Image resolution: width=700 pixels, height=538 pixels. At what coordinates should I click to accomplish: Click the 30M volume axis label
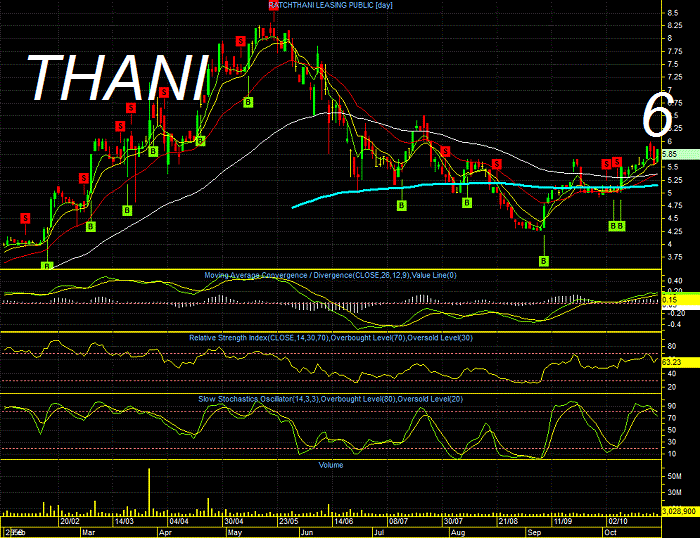click(x=674, y=492)
